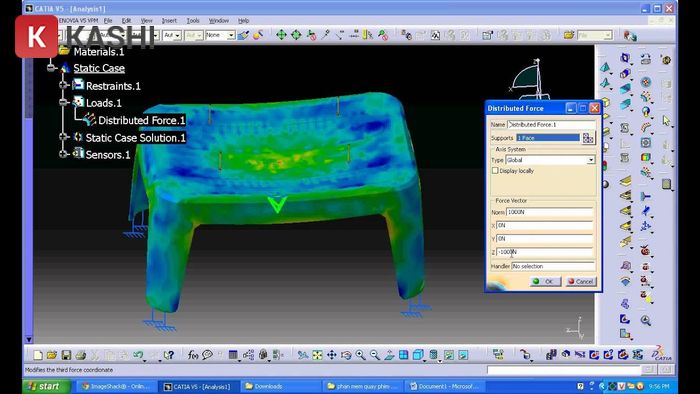This screenshot has width=700, height=394.
Task: Click the Fly Mode icon
Action: pos(303,355)
